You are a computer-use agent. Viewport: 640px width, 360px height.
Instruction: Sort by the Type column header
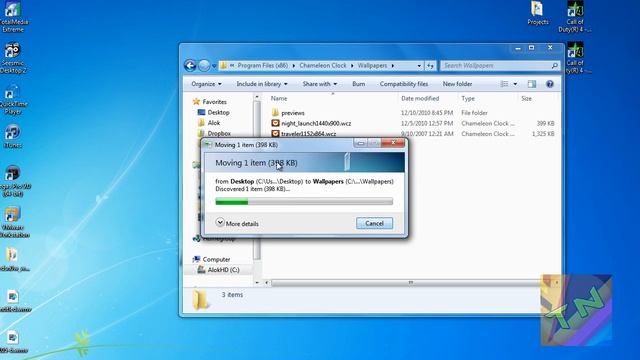point(468,98)
